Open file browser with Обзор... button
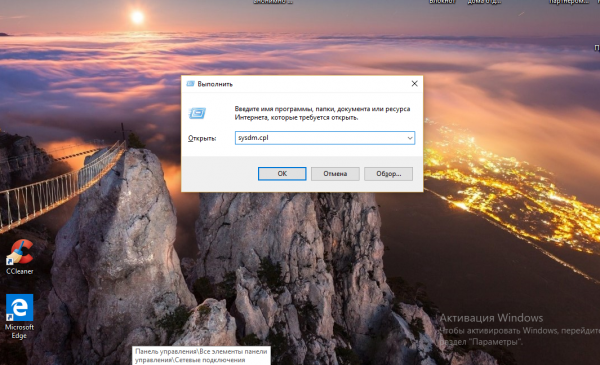The height and width of the screenshot is (365, 600). coord(388,174)
